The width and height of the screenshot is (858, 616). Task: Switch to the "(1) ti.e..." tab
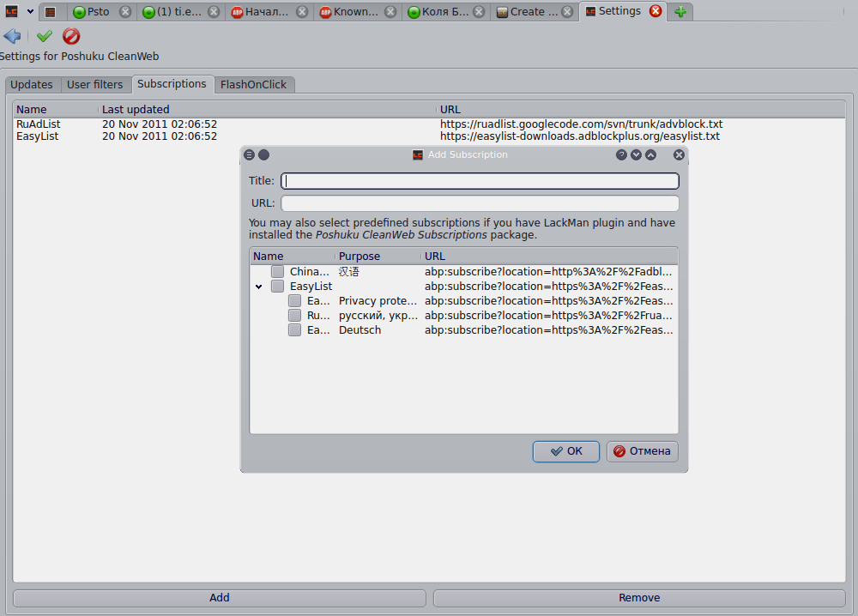point(174,11)
